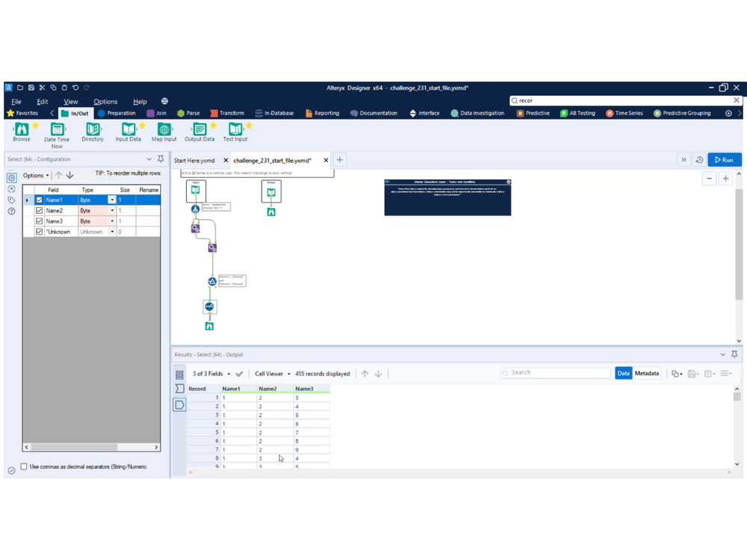Select the Output Data tool
The image size is (747, 560).
tap(200, 132)
